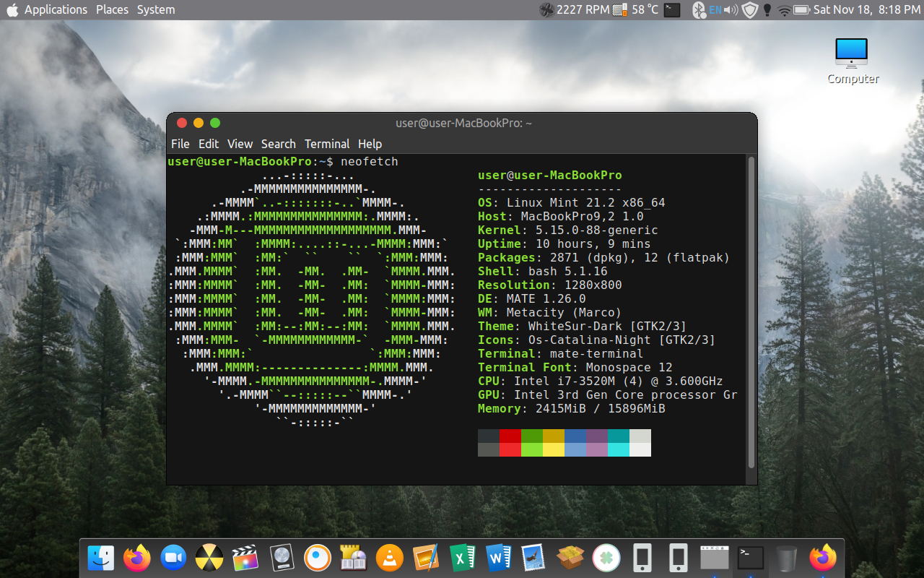Open the Mail stamp icon in the dock
Viewport: 924px width, 578px height.
coord(534,558)
